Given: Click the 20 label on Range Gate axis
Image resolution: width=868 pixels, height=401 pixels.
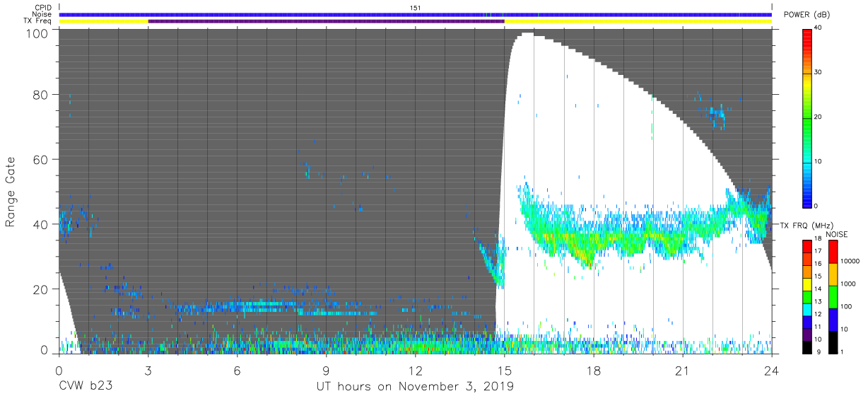Looking at the screenshot, I should [x=40, y=289].
